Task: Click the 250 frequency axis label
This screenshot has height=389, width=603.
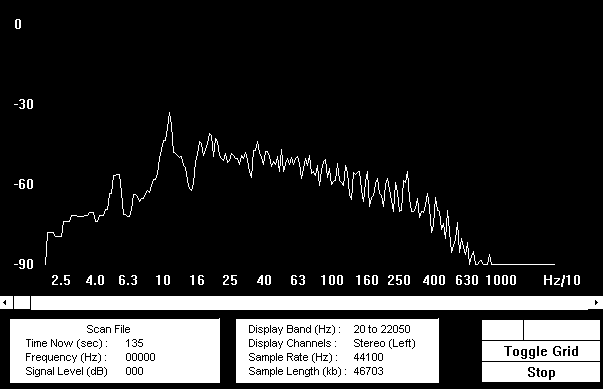Action: pyautogui.click(x=399, y=280)
